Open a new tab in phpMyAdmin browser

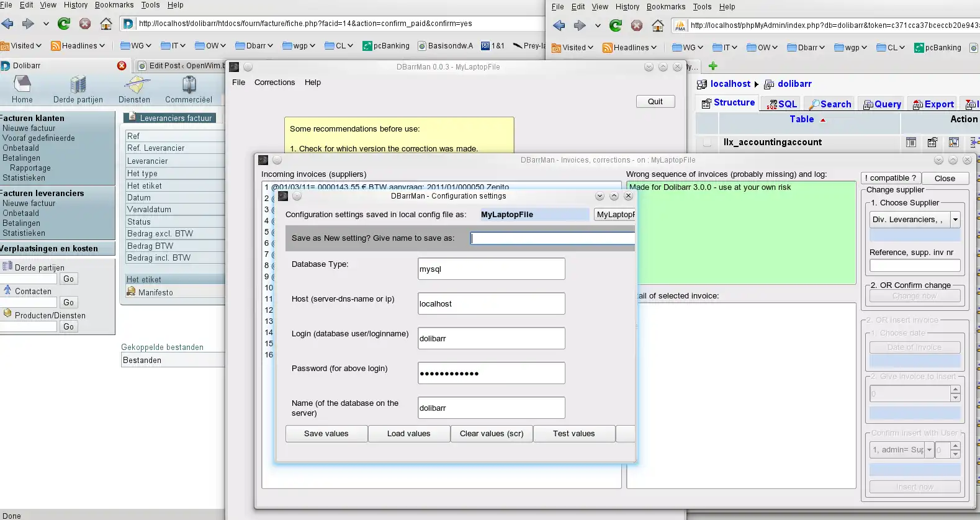(713, 66)
